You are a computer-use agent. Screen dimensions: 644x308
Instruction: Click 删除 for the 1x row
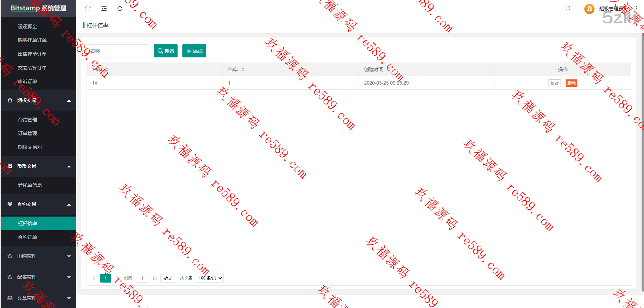tap(572, 83)
